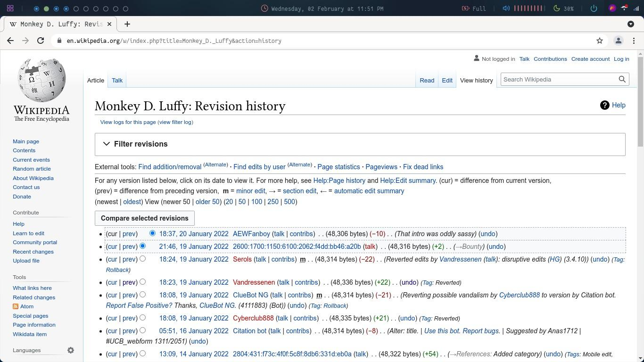This screenshot has width=644, height=362.
Task: Switch to the Read tab
Action: pyautogui.click(x=427, y=80)
